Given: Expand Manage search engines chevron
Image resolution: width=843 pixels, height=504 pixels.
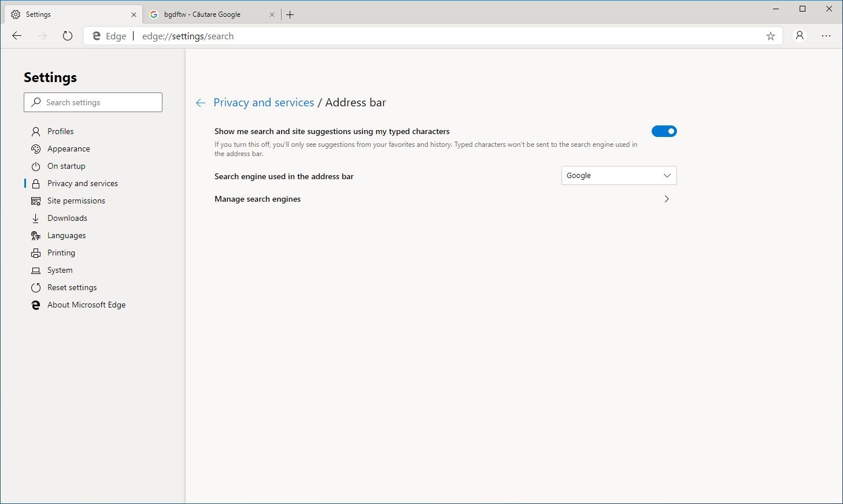Looking at the screenshot, I should (x=667, y=199).
